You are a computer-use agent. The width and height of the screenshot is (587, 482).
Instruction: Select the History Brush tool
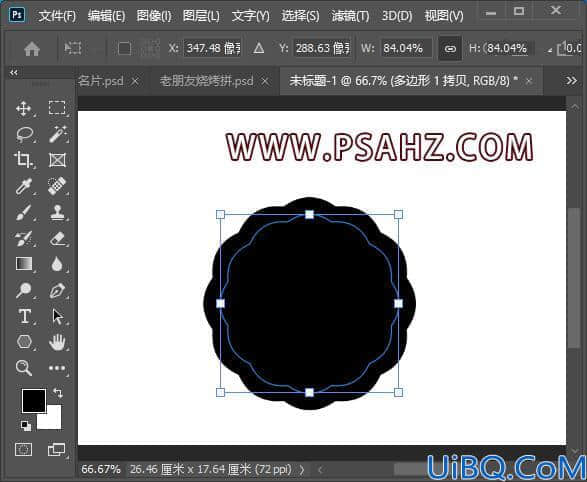click(24, 239)
